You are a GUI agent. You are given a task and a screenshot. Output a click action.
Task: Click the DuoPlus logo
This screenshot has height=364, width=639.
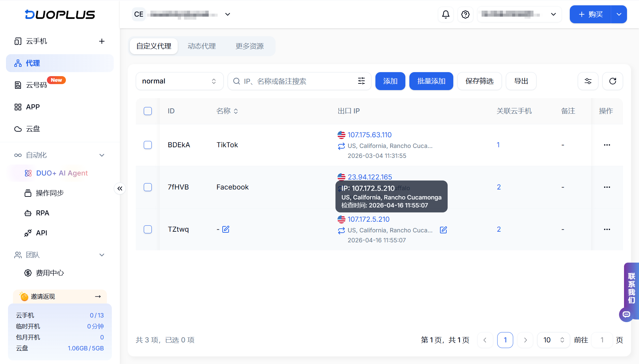pos(60,14)
